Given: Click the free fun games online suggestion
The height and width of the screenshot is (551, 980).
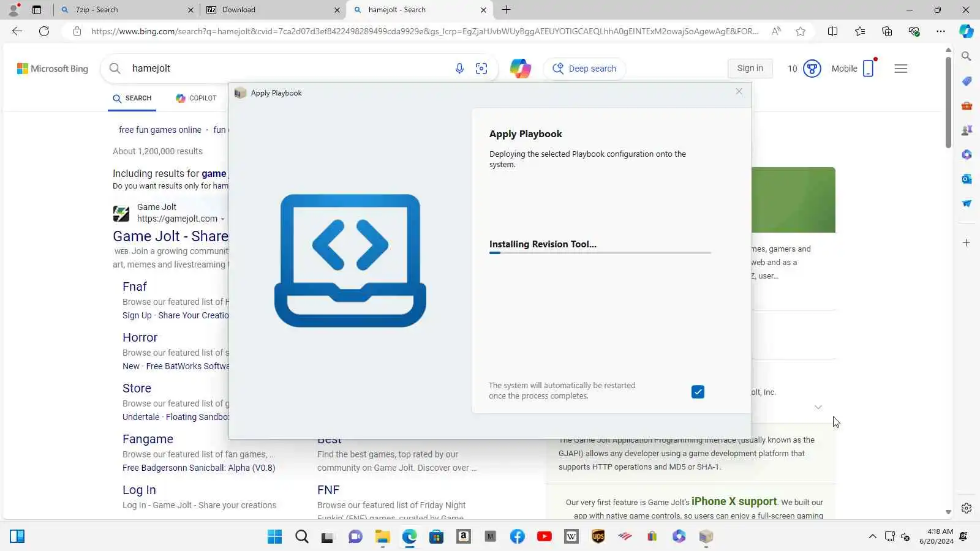Looking at the screenshot, I should point(160,130).
